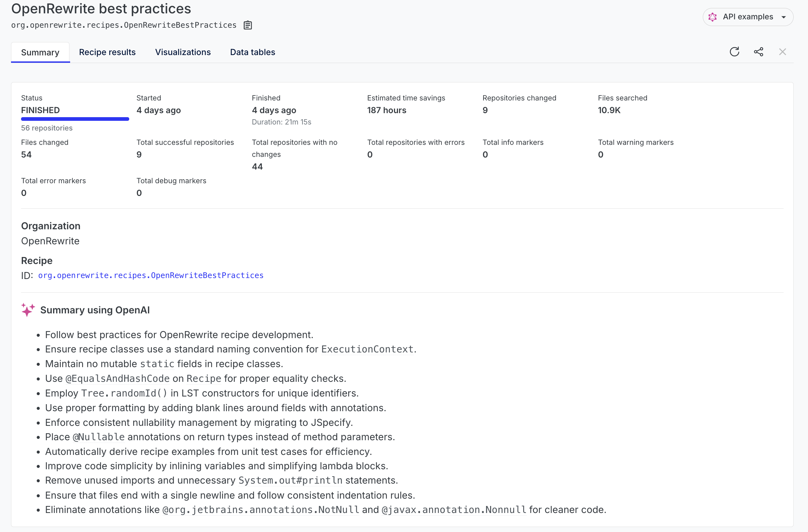Open the share icon
The width and height of the screenshot is (808, 532).
[x=759, y=52]
